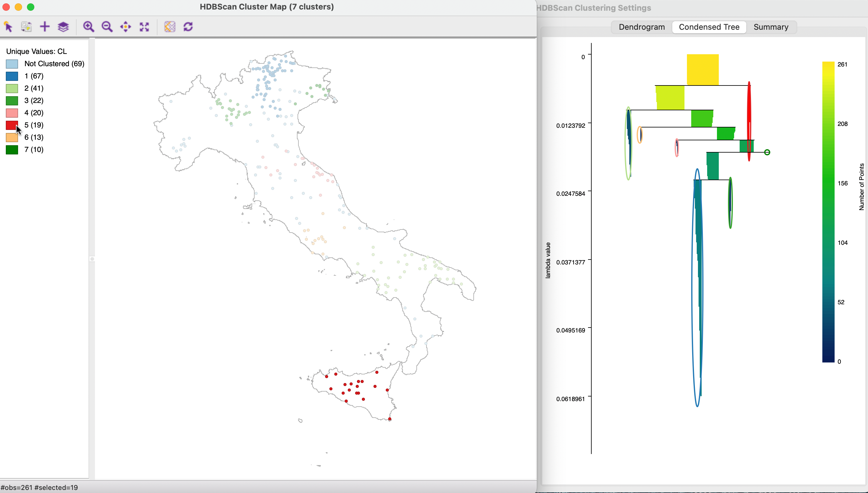Click the status bar '#obs=261 #selected=19' text
The height and width of the screenshot is (493, 868).
coord(39,487)
